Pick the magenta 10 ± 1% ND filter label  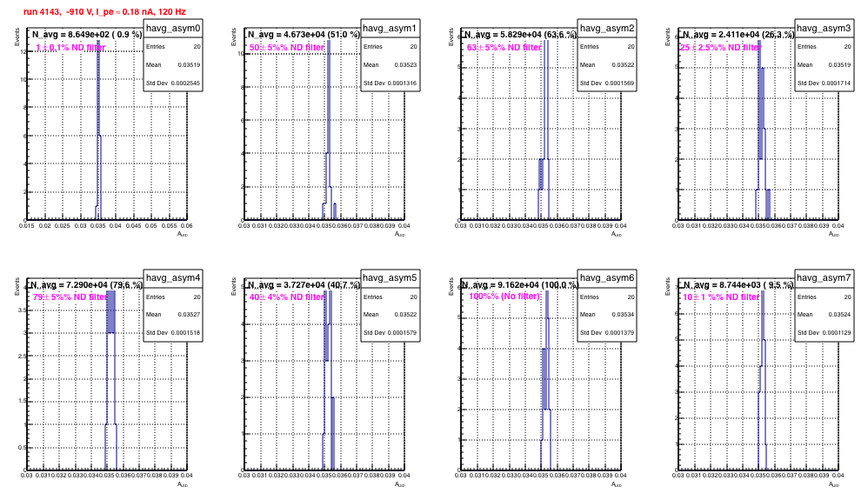pos(721,297)
